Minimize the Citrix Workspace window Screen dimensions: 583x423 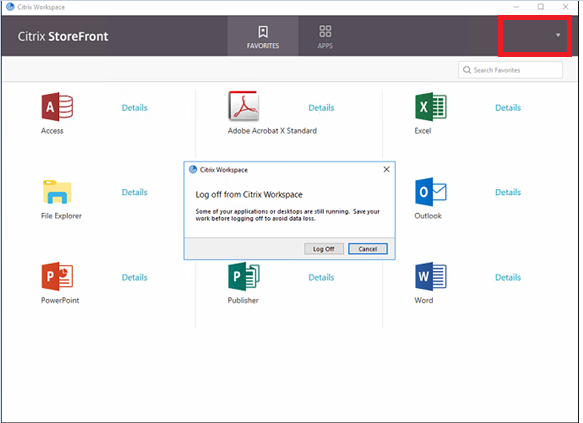click(x=516, y=7)
